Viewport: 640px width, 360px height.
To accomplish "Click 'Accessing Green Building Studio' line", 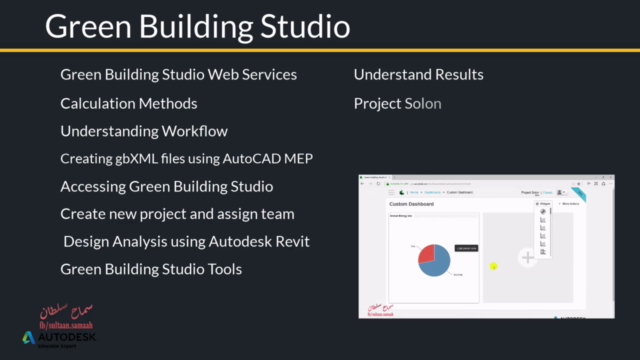I will coord(167,187).
